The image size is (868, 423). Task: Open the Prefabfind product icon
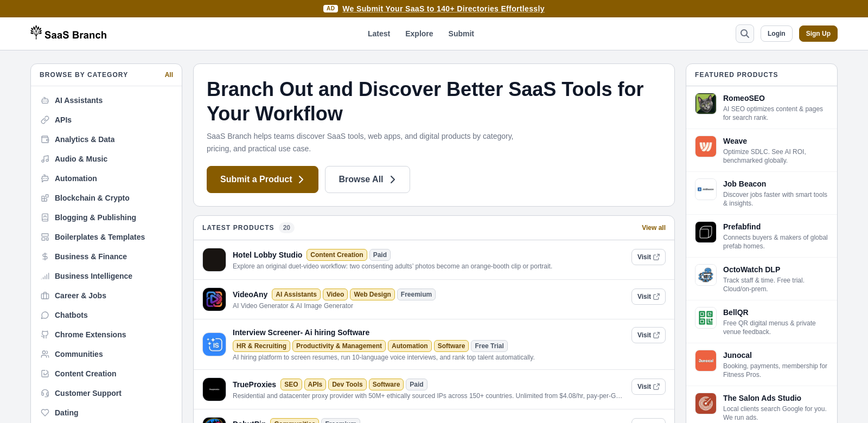tap(706, 232)
